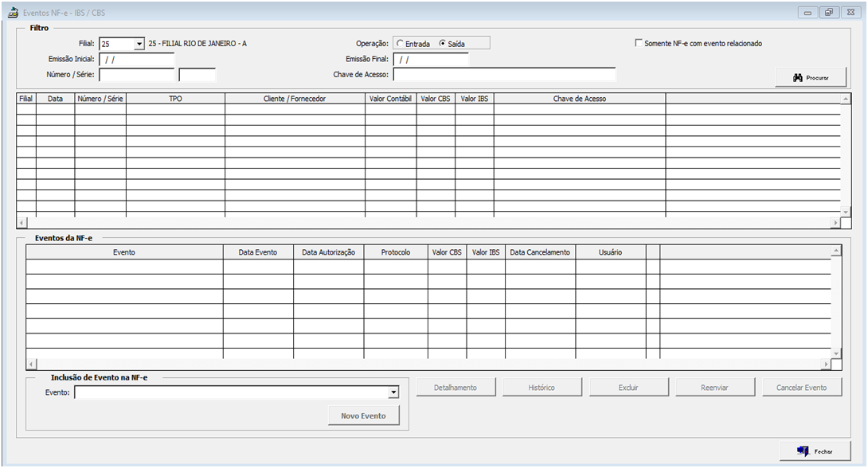Screen dimensions: 868x468
Task: Click the Data Evento column header
Action: click(258, 252)
